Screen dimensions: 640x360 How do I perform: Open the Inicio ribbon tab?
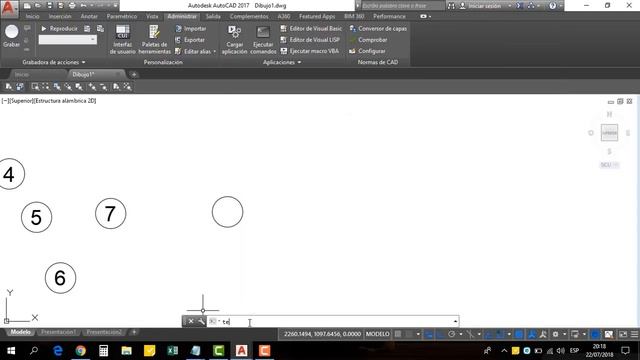pos(33,16)
